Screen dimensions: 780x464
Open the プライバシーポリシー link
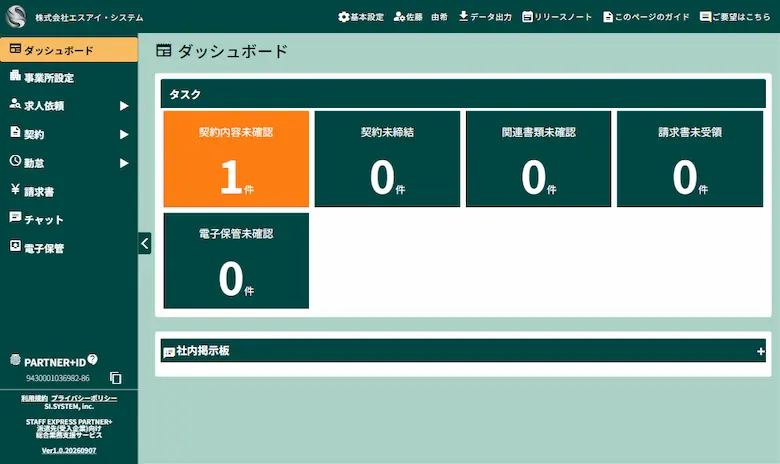point(84,398)
